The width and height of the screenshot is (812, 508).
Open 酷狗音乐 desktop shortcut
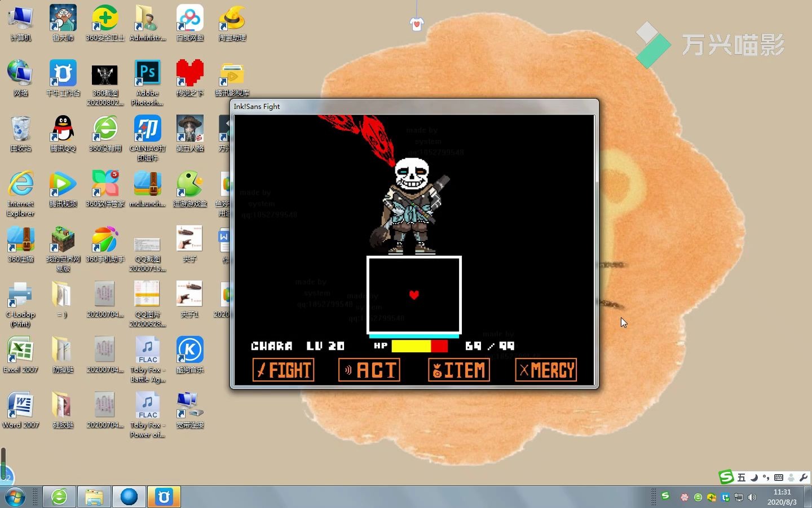(x=190, y=356)
